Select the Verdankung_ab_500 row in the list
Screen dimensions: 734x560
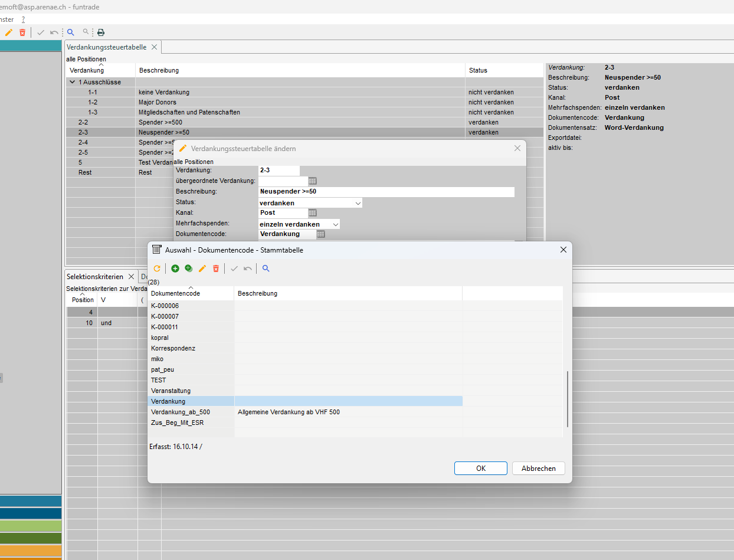181,412
